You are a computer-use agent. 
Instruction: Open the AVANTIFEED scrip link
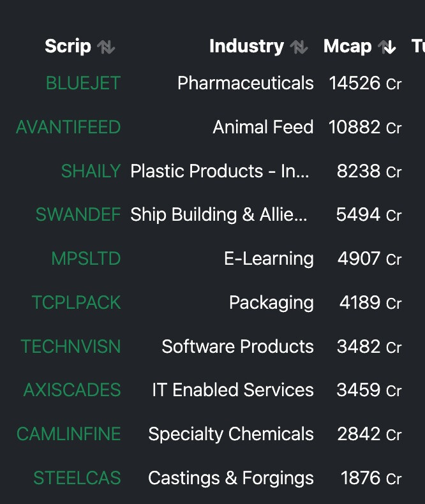coord(68,127)
